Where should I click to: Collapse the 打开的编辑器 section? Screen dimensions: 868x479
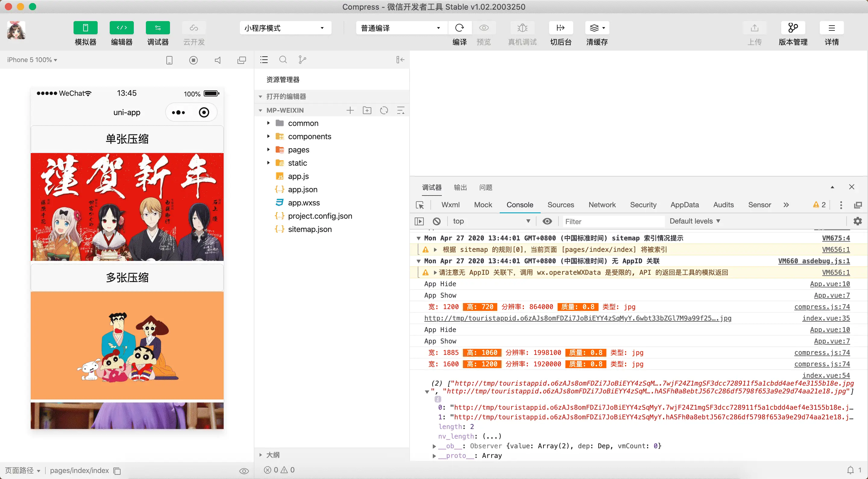point(332,96)
